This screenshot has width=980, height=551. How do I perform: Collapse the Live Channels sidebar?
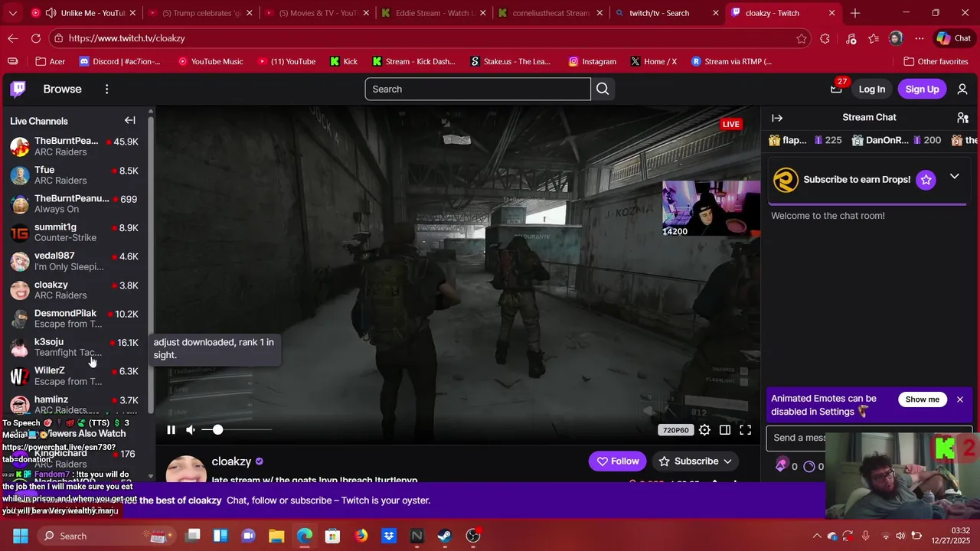pyautogui.click(x=130, y=120)
